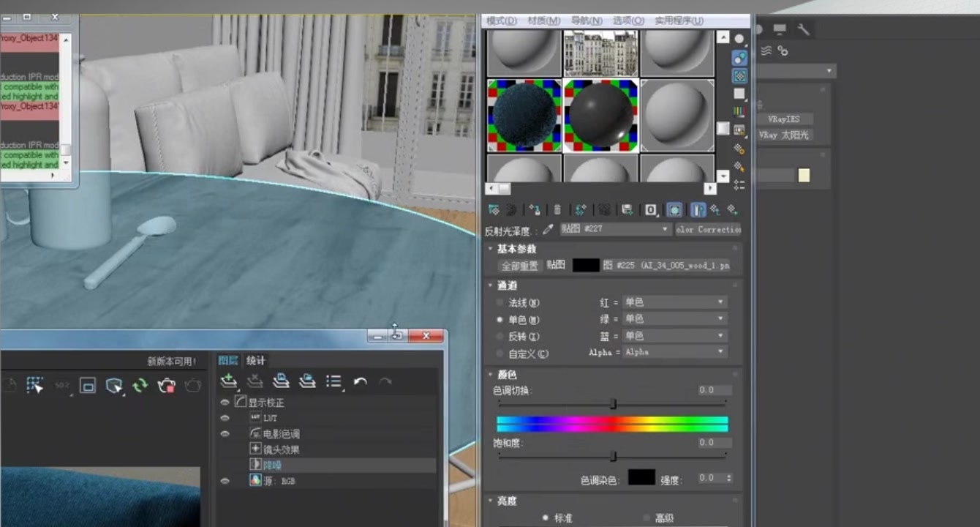Toggle checkered background icon for sample slot
The width and height of the screenshot is (980, 527).
coord(739,76)
